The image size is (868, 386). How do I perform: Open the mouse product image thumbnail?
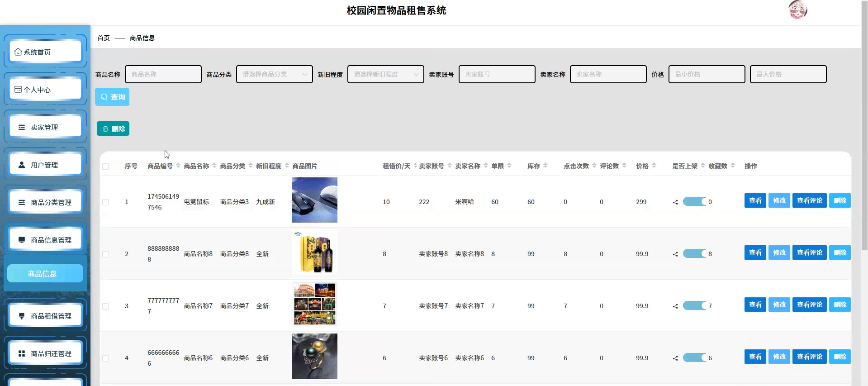(315, 200)
